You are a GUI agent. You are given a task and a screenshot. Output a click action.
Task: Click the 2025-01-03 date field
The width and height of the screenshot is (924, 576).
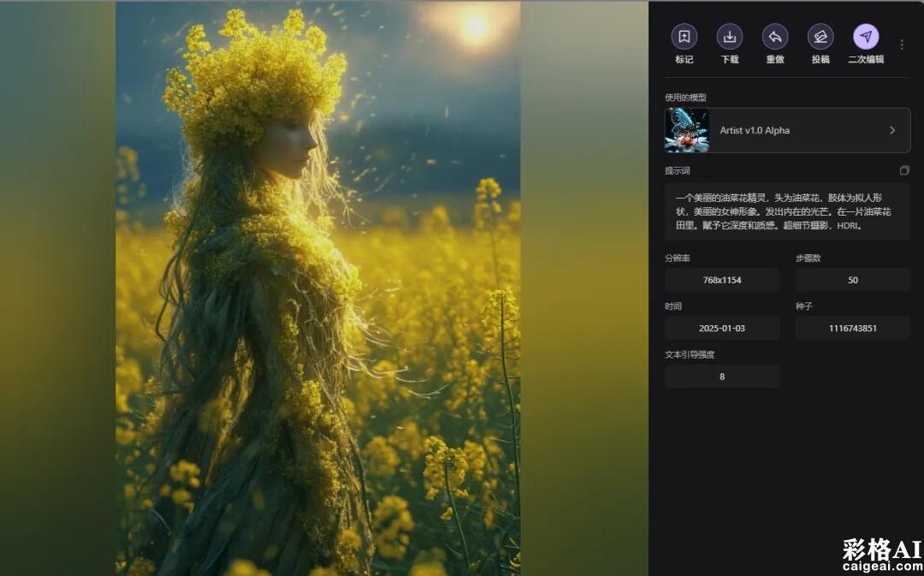722,328
